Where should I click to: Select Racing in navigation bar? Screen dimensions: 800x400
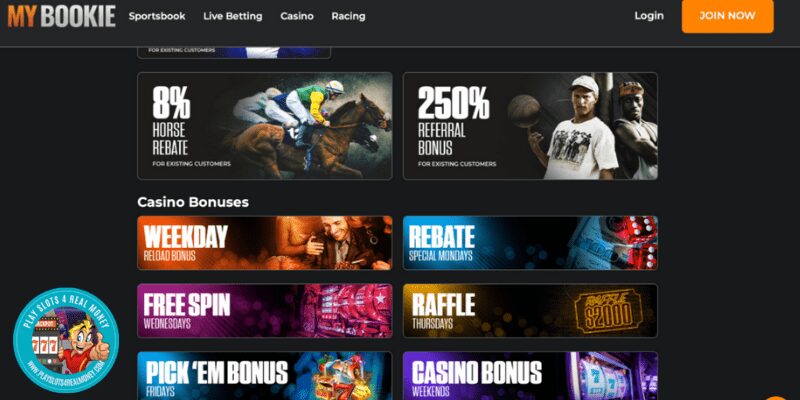click(x=348, y=16)
